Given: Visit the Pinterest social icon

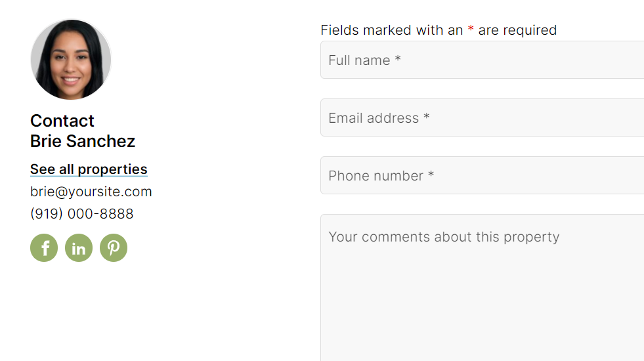Looking at the screenshot, I should coord(114,247).
